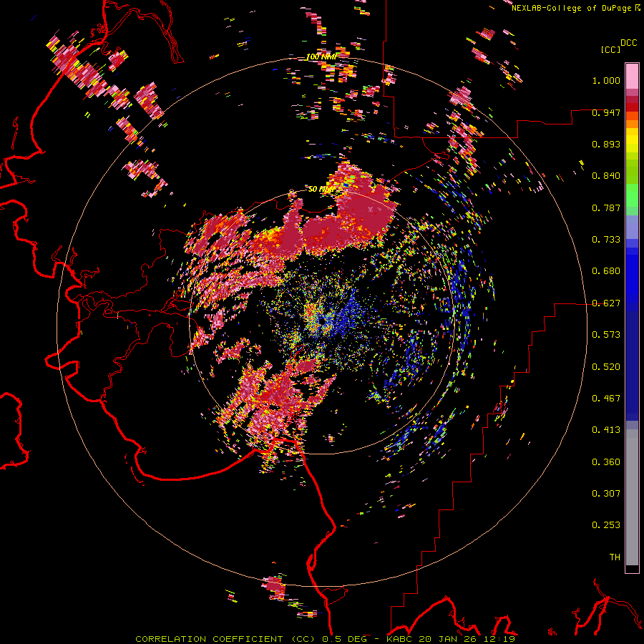Pick the light pink color bar segment
644x644 pixels.
632,76
